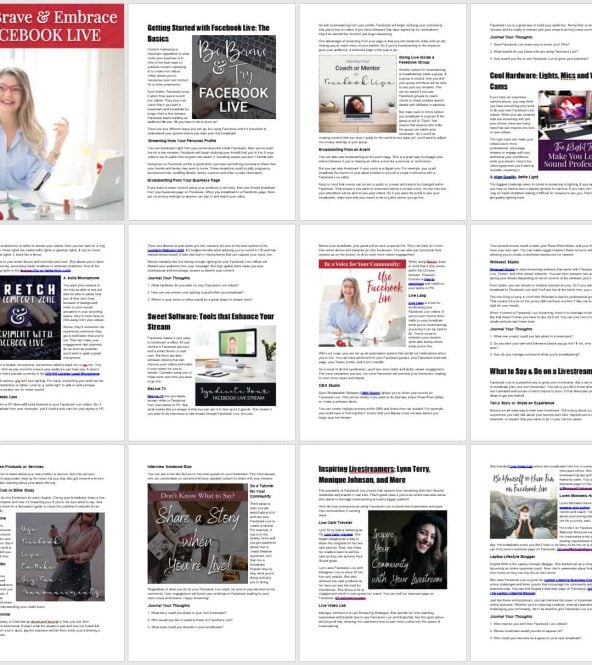
Task: Select the 'Make You Look and Sound Professional' purple graphic
Action: click(x=567, y=155)
